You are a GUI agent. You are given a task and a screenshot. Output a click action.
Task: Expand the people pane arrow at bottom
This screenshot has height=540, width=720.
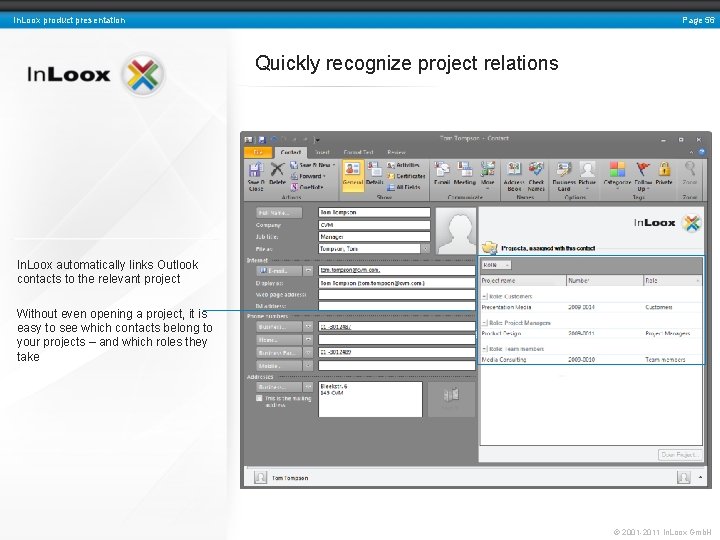700,478
